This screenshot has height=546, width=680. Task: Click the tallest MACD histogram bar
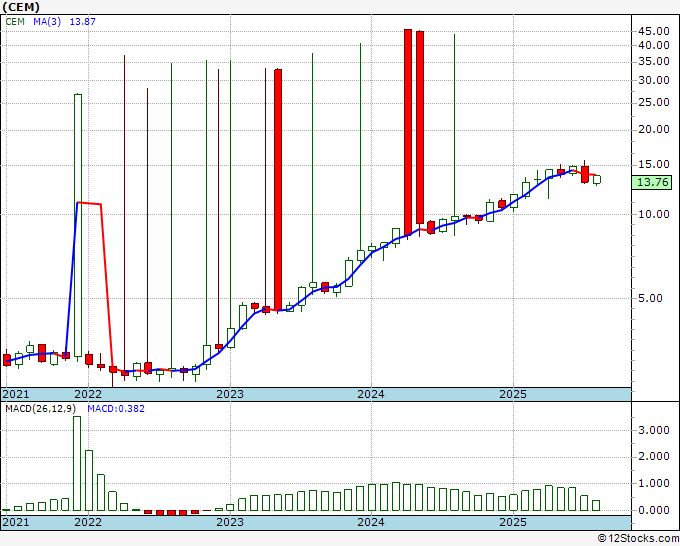(77, 464)
